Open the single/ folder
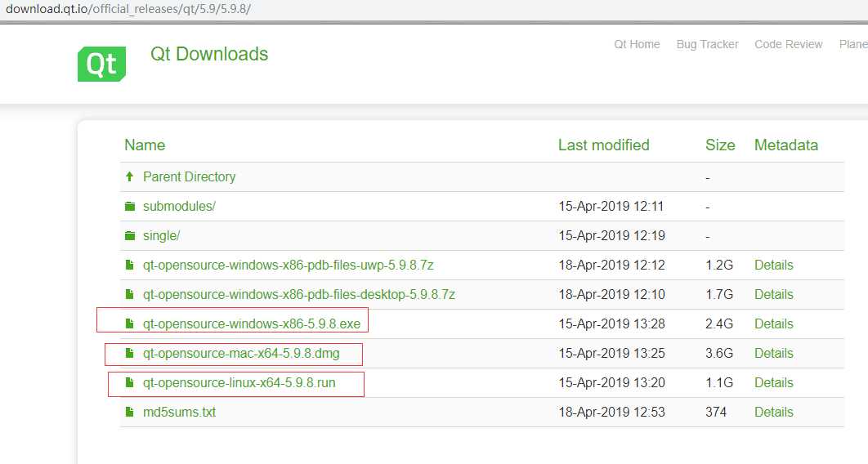Screen dimensions: 868x464 [x=162, y=235]
